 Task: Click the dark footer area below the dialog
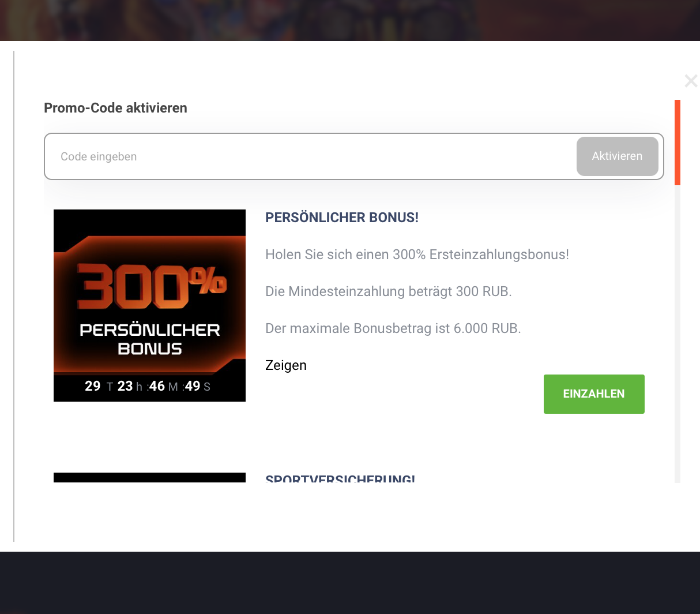pos(350,583)
